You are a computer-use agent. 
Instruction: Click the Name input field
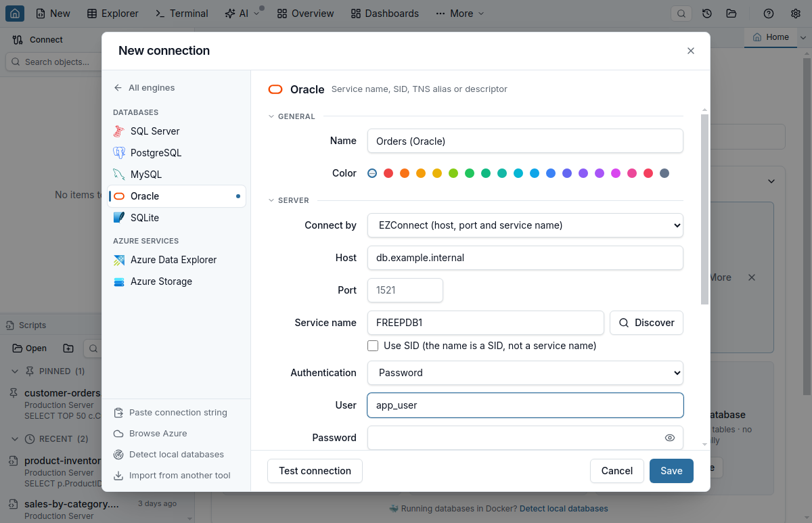click(x=525, y=141)
